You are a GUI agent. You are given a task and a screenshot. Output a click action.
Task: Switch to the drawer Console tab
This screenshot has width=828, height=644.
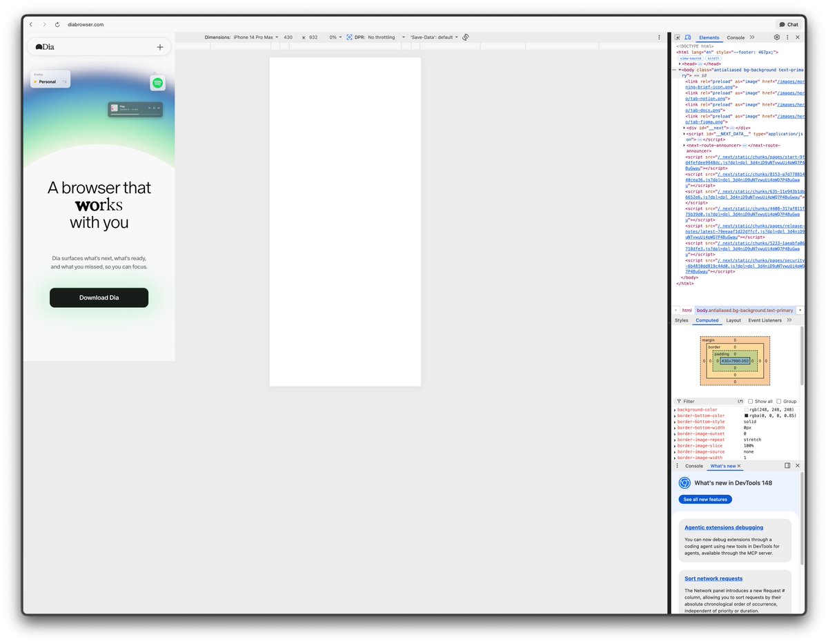click(694, 466)
